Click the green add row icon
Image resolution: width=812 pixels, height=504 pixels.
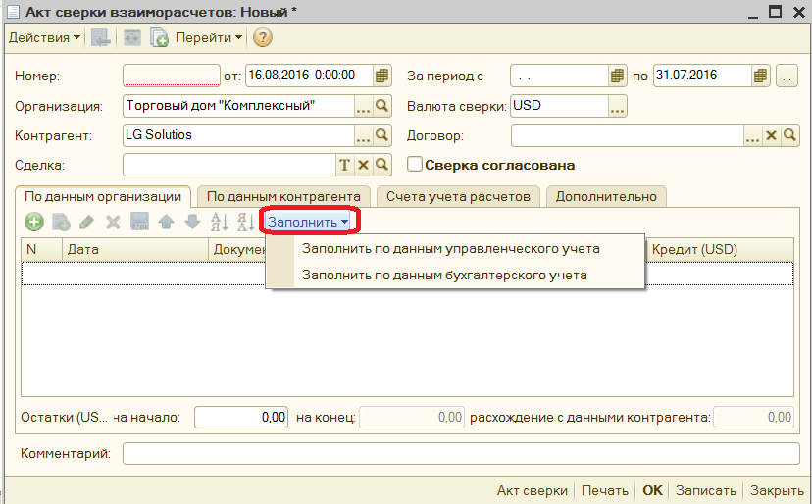click(x=34, y=223)
